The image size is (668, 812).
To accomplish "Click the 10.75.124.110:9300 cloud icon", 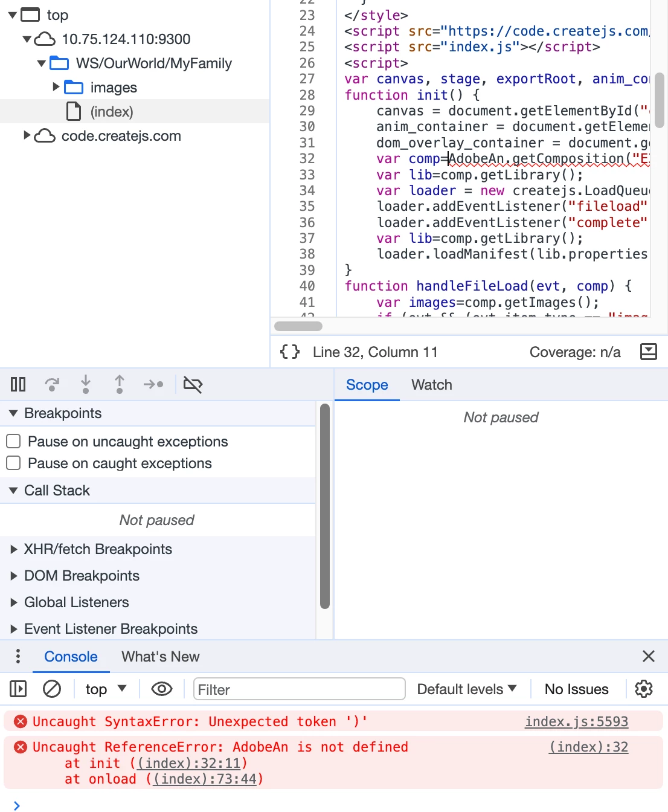I will (x=45, y=39).
